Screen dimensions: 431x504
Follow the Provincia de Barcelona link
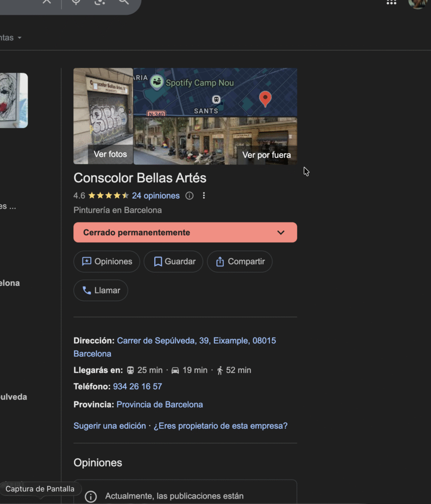[x=160, y=405]
